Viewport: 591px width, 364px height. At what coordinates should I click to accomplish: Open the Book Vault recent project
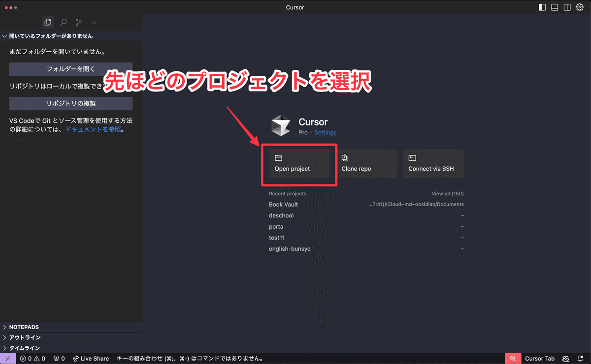click(283, 204)
